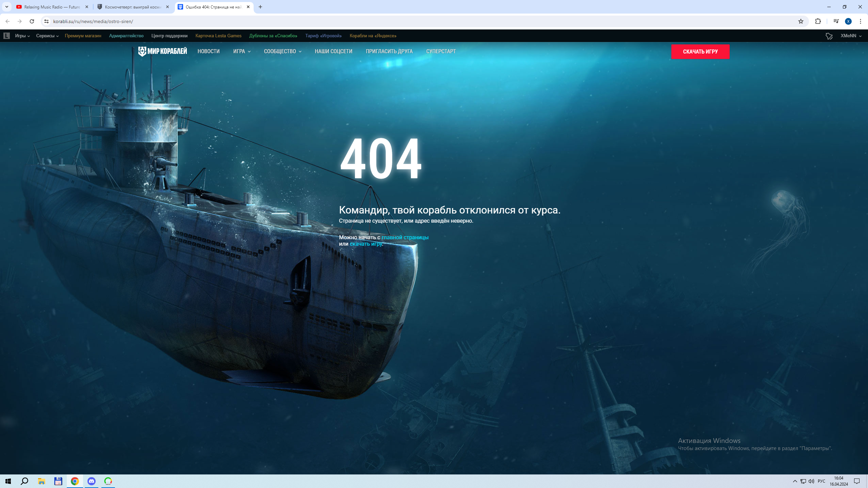Expand the Сервисы dropdown
The height and width of the screenshot is (488, 868).
47,36
